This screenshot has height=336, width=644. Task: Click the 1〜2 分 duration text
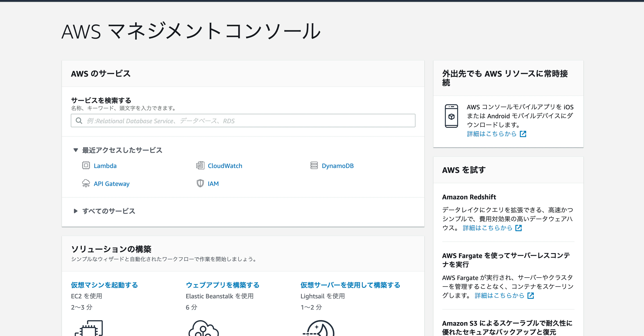tap(311, 307)
